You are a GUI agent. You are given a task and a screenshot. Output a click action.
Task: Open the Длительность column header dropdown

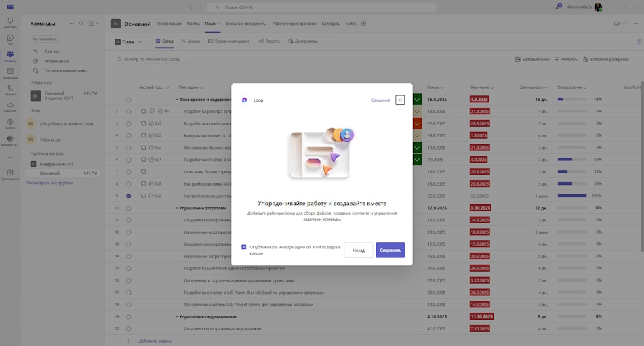coord(546,87)
